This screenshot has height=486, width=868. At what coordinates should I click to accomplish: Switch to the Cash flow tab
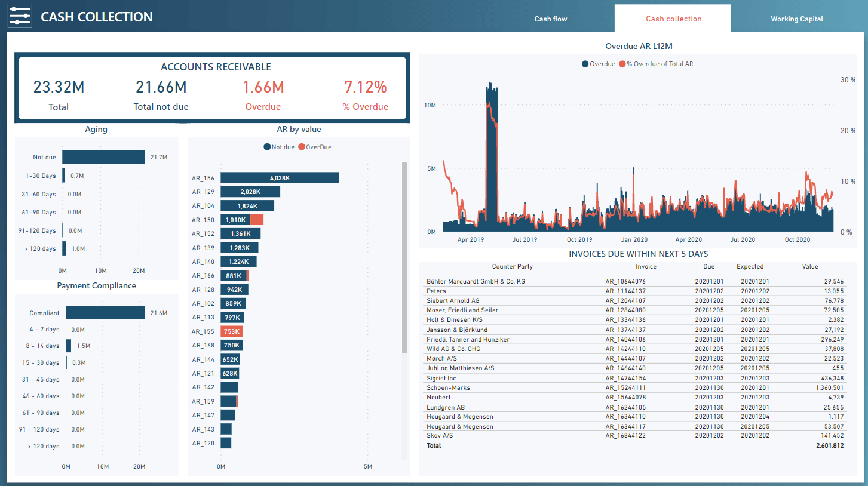point(550,19)
